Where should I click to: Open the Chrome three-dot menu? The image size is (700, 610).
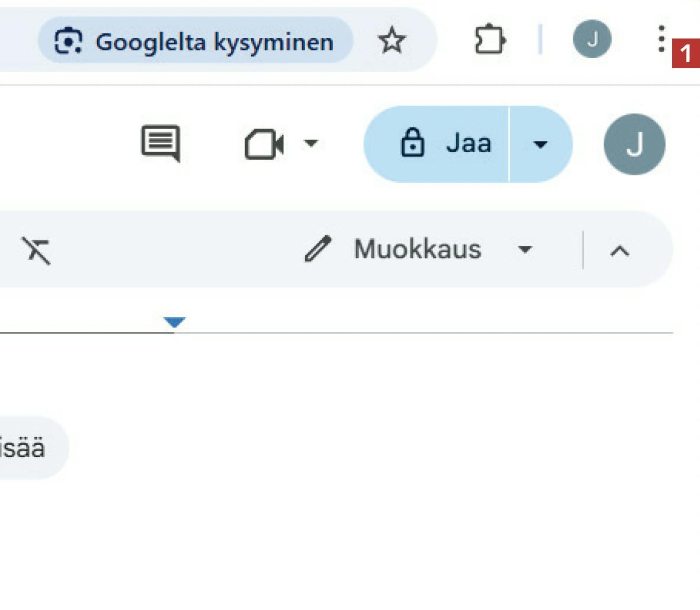point(661,40)
